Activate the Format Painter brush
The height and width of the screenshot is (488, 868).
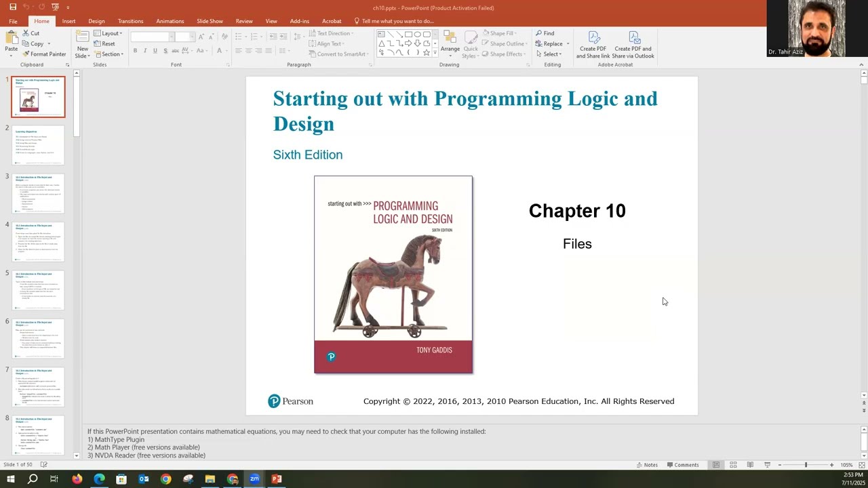44,54
